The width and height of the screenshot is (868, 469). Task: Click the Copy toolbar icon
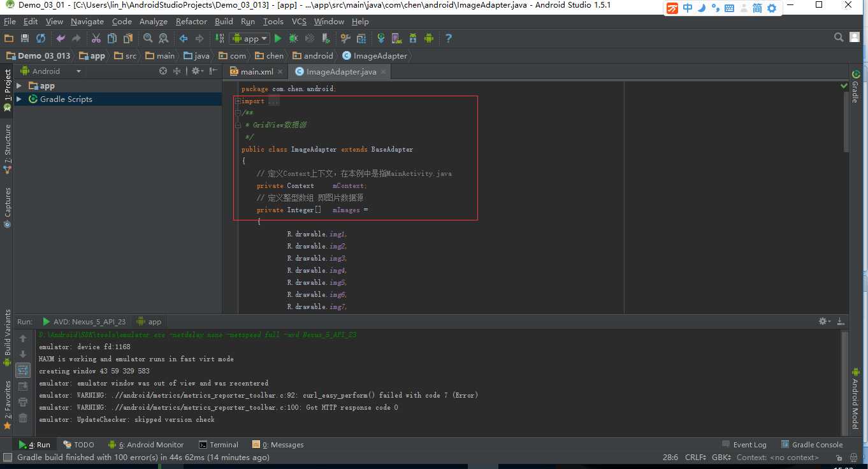coord(113,38)
